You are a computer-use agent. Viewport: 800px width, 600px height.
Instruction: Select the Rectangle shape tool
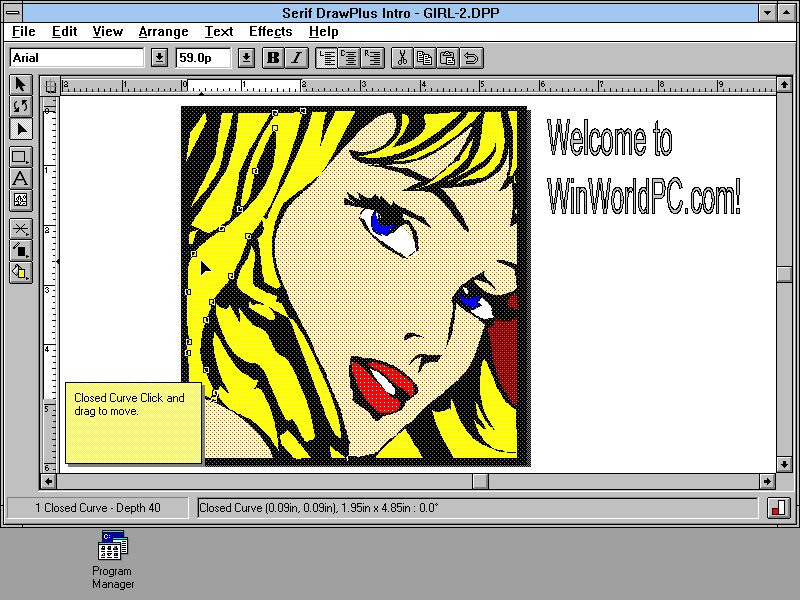click(x=20, y=157)
